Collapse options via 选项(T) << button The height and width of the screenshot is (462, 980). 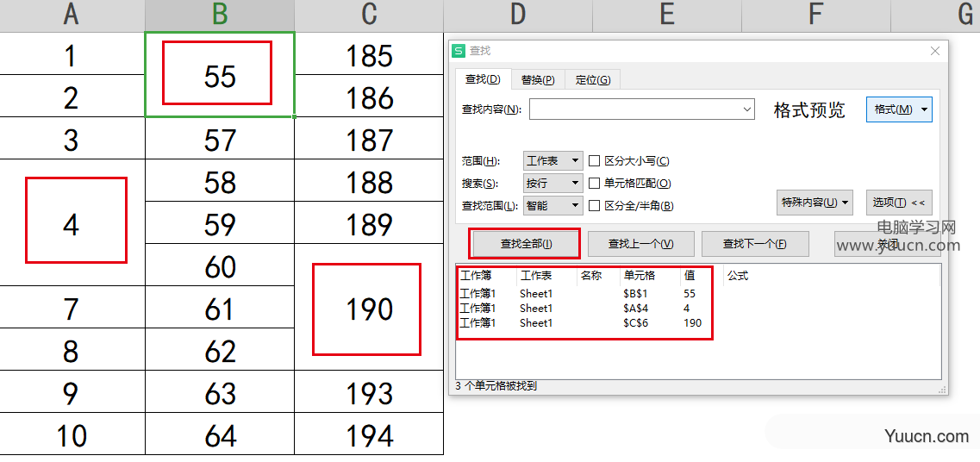pyautogui.click(x=898, y=203)
